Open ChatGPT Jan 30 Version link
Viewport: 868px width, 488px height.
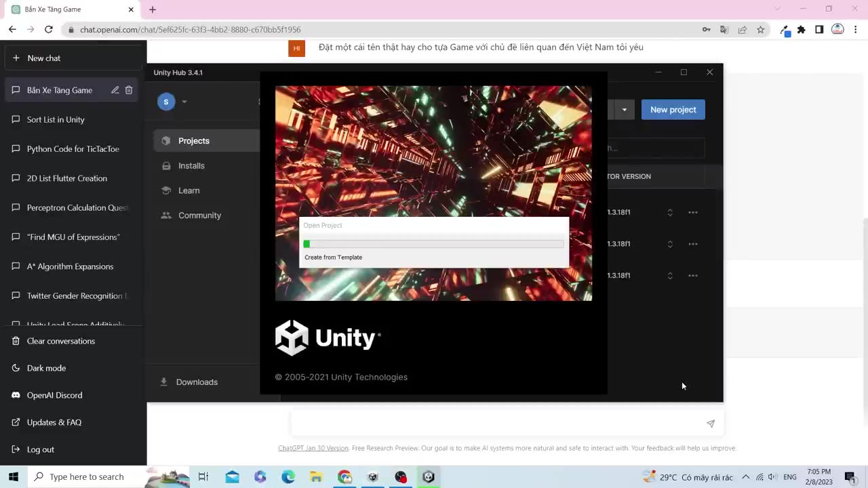click(313, 448)
